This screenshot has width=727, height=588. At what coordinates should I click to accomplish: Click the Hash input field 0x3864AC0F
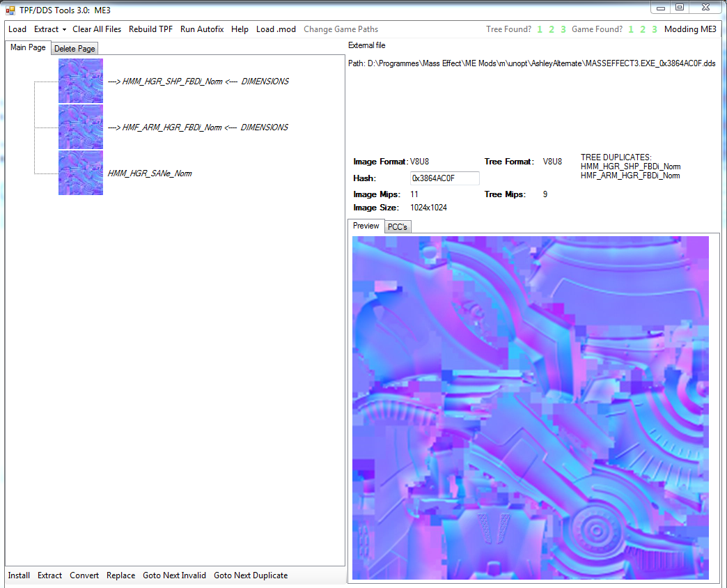click(445, 178)
